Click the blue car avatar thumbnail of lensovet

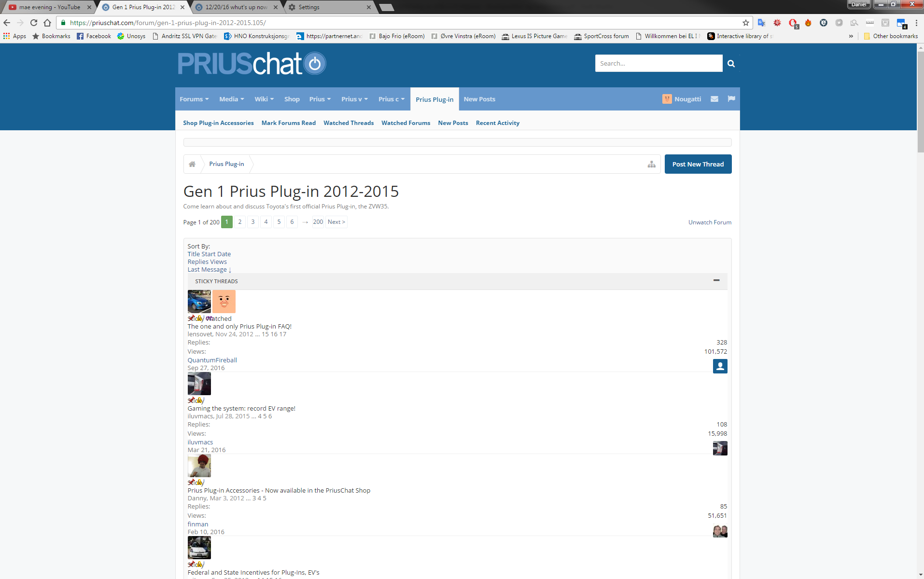pos(199,302)
